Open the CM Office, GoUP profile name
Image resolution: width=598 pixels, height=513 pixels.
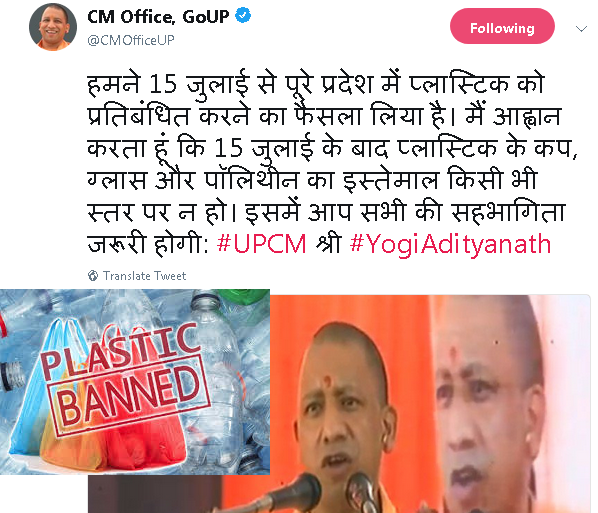pyautogui.click(x=158, y=17)
